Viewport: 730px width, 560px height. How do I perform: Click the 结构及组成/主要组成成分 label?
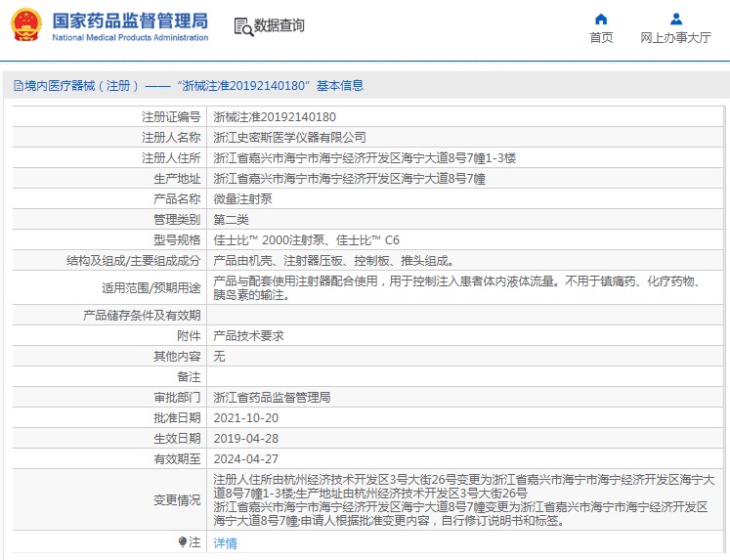pyautogui.click(x=134, y=261)
